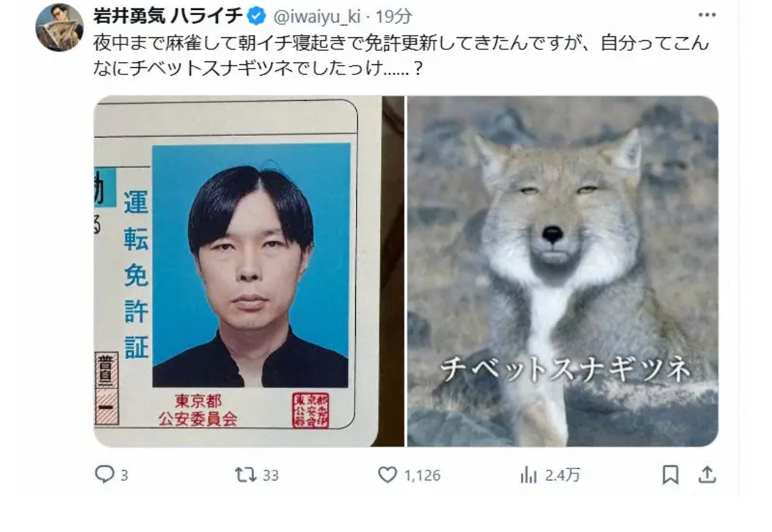Click the repost count showing 33

(x=270, y=476)
